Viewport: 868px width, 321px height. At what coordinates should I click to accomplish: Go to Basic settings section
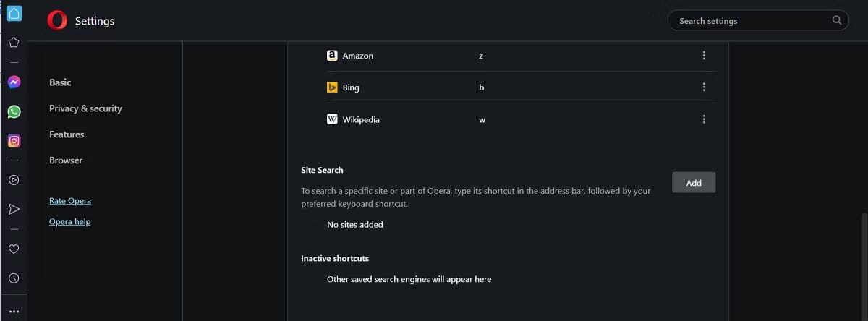click(x=60, y=82)
